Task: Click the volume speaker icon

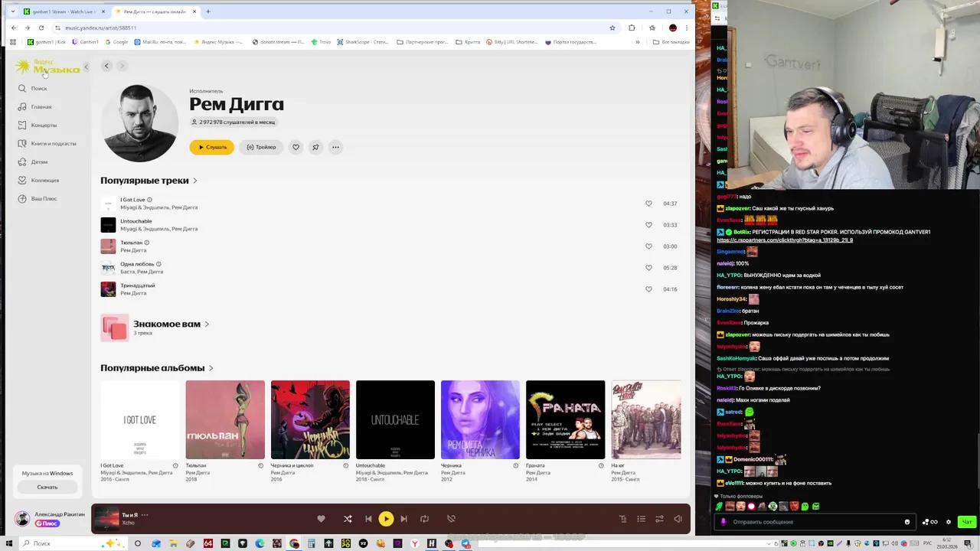Action: (678, 519)
